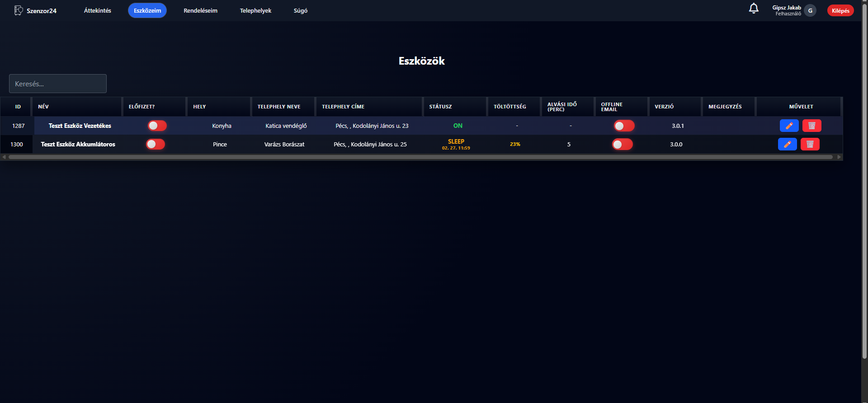Click the MEGJEGYZÉS column header

[x=728, y=107]
